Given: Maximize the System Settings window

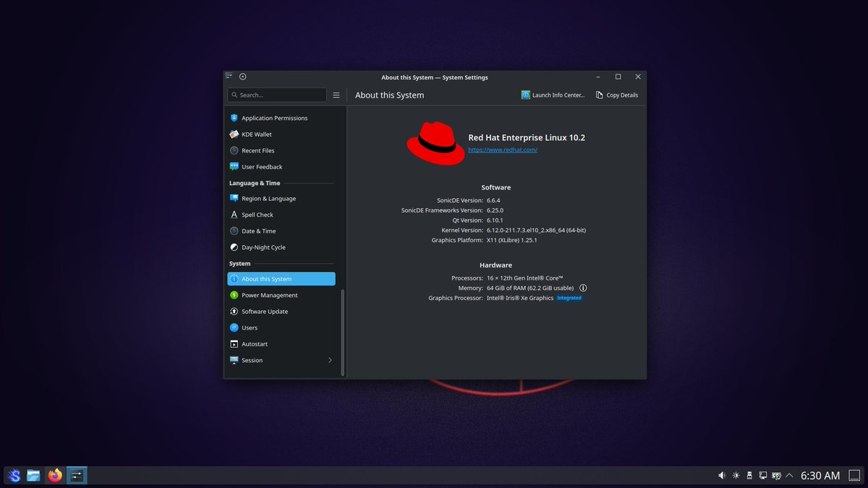Looking at the screenshot, I should (x=618, y=77).
